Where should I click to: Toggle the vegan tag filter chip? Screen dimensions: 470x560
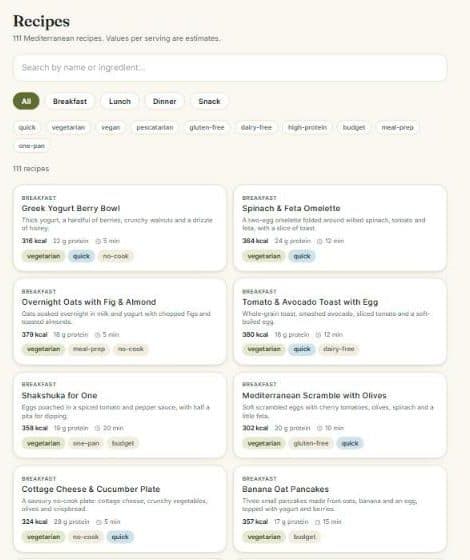[111, 128]
